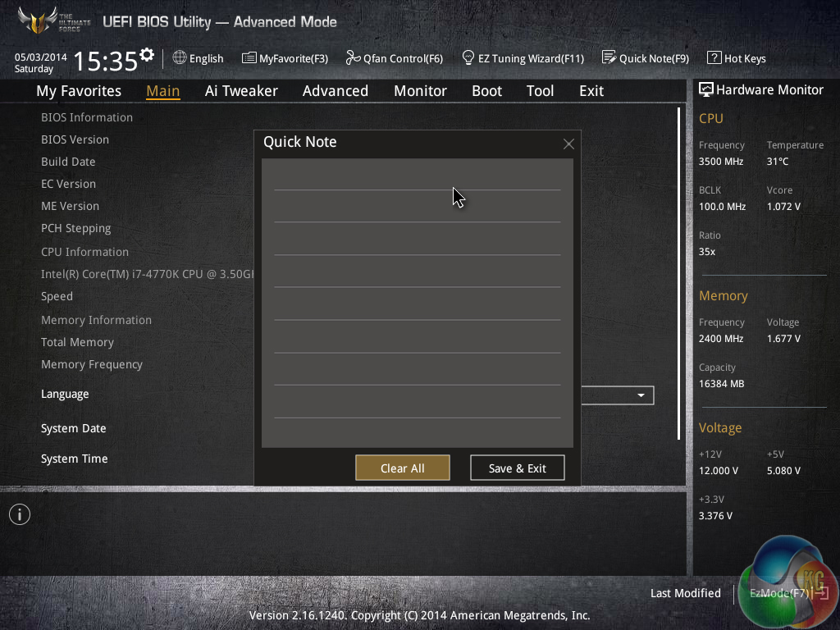Screen dimensions: 840x630
Task: Open the My Favorites tab
Action: [79, 90]
